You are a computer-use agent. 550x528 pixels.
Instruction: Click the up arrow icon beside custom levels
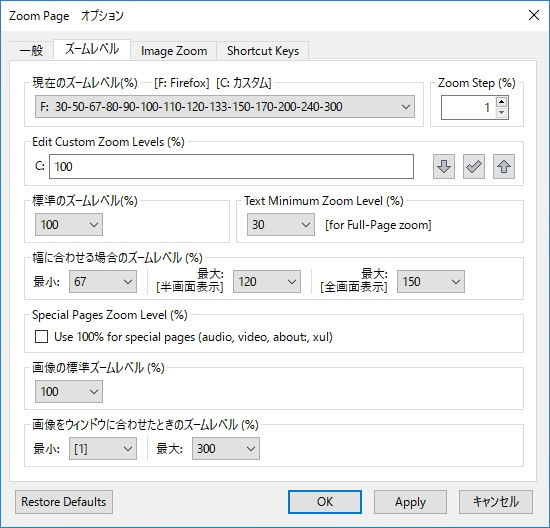(504, 167)
